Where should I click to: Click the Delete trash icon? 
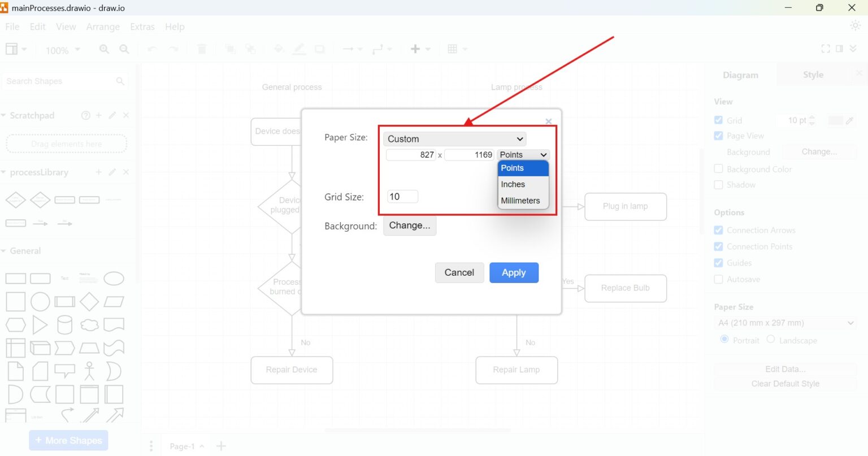(x=202, y=49)
